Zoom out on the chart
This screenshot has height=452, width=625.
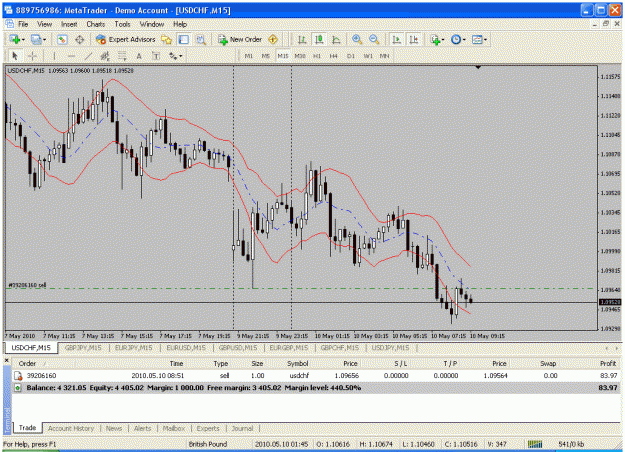coord(374,39)
